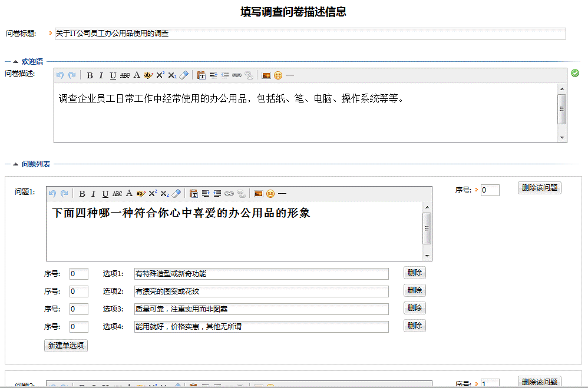Click insert image icon in 问卷描述 editor
Viewport: 588px width, 391px height.
(266, 75)
